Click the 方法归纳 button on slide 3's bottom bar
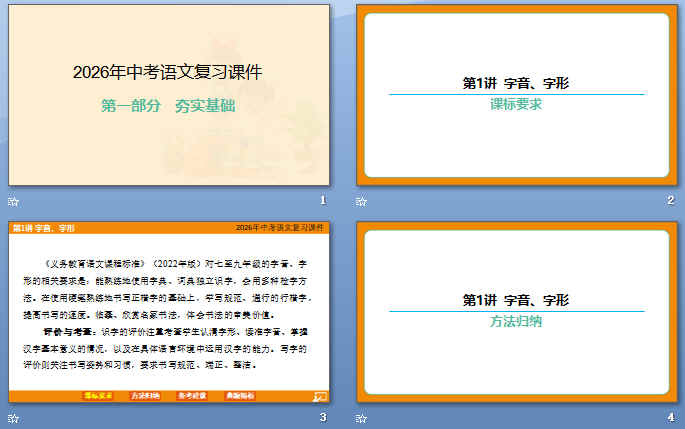This screenshot has height=429, width=685. click(148, 396)
